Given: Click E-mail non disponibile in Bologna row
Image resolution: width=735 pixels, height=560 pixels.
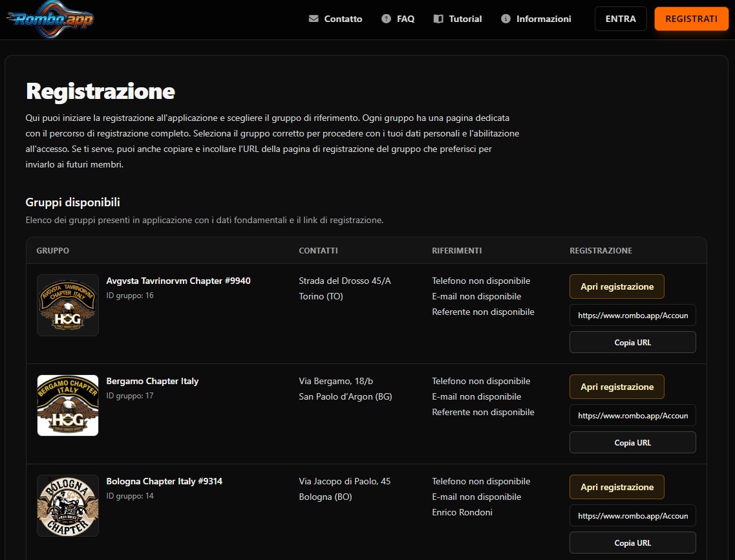Looking at the screenshot, I should [x=476, y=497].
